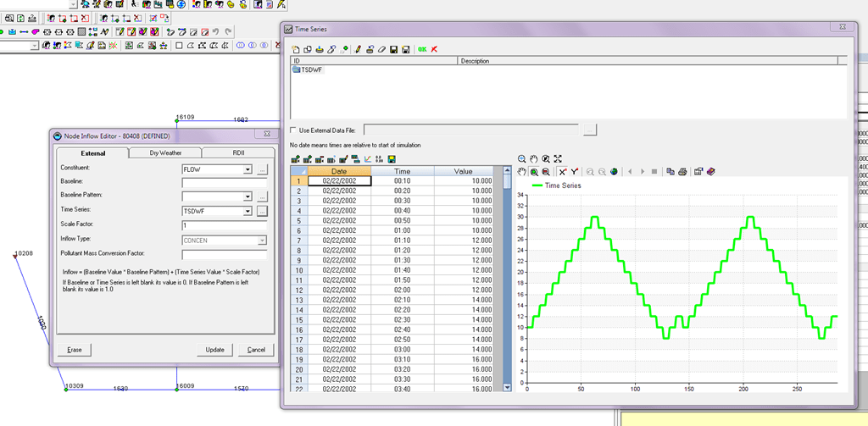
Task: Click the green OK icon in Time Series toolbar
Action: coord(421,50)
